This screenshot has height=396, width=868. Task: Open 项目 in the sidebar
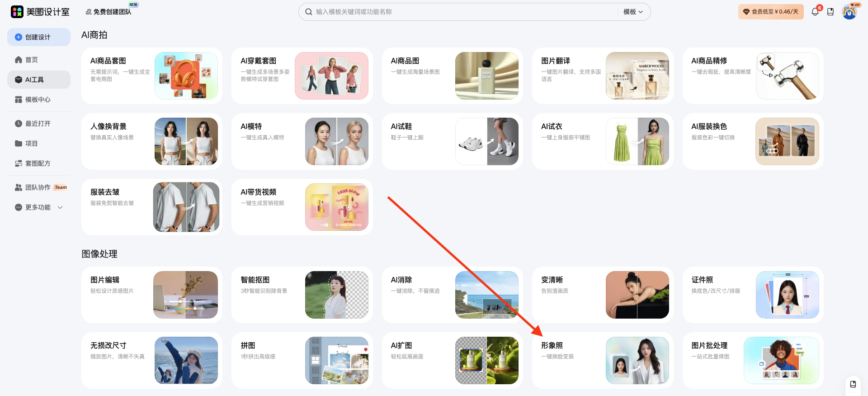point(39,143)
